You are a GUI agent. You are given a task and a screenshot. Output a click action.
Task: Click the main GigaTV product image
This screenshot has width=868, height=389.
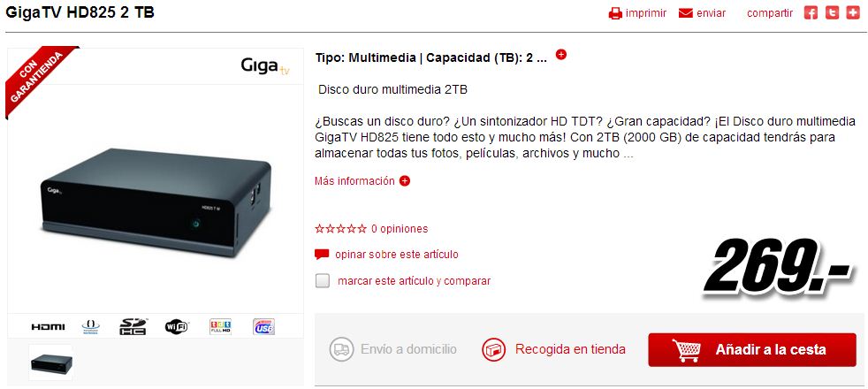tap(156, 202)
